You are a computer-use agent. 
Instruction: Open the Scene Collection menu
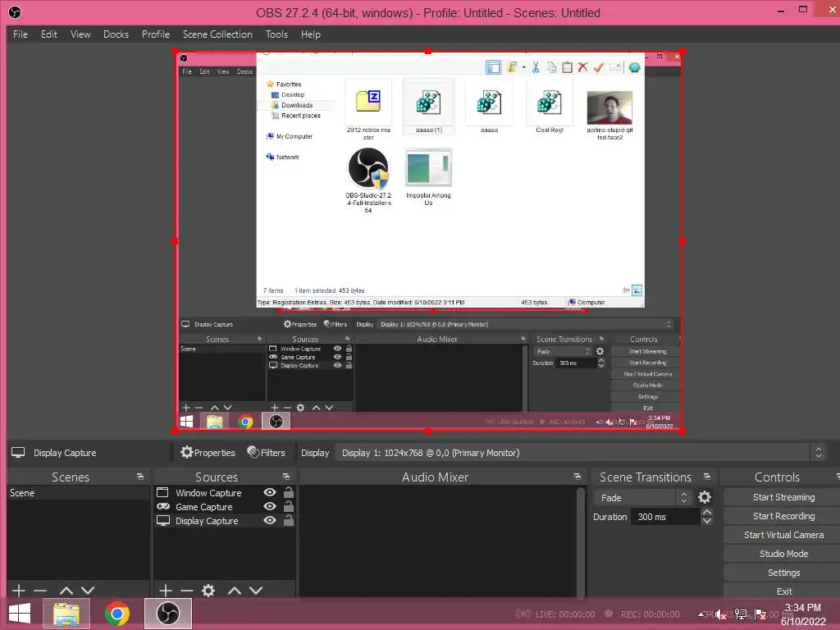(x=217, y=34)
